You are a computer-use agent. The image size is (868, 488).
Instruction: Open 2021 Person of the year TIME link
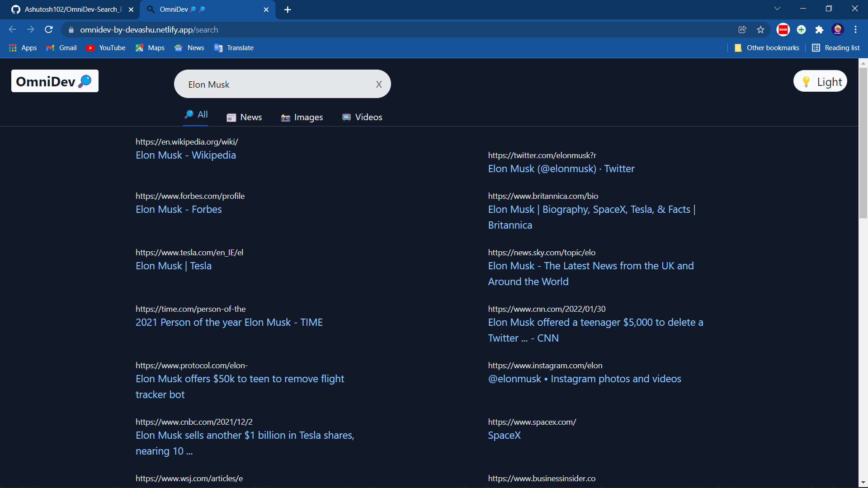tap(229, 322)
